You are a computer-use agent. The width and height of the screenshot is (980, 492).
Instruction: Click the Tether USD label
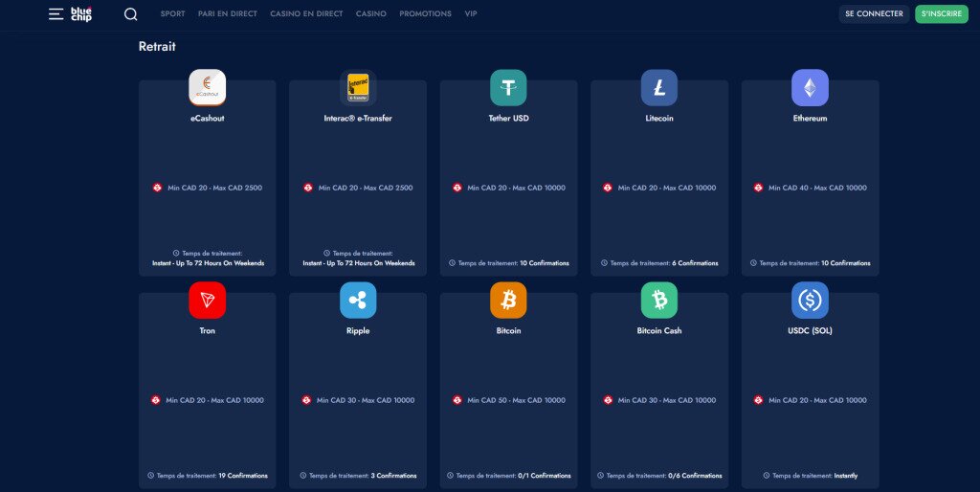click(x=509, y=118)
